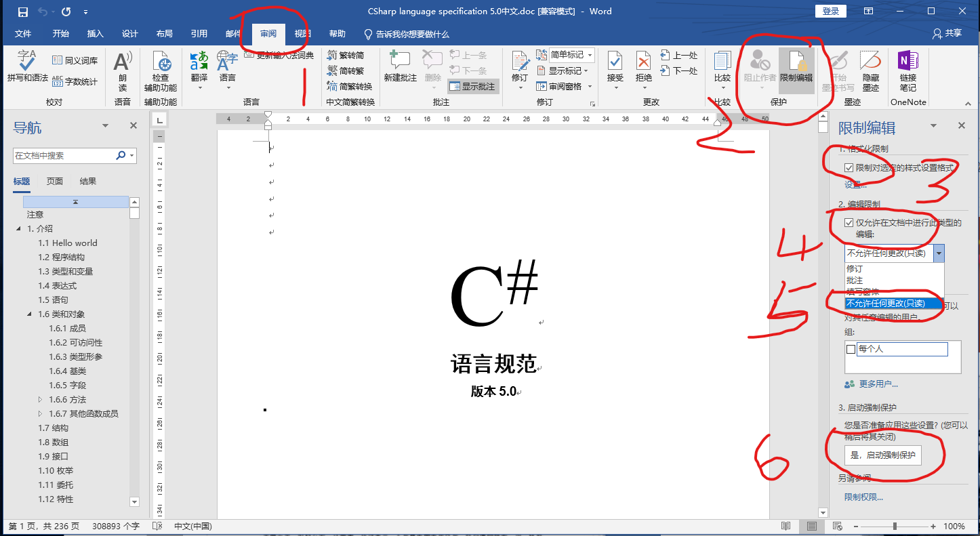Click the Save icon in title bar

(23, 12)
